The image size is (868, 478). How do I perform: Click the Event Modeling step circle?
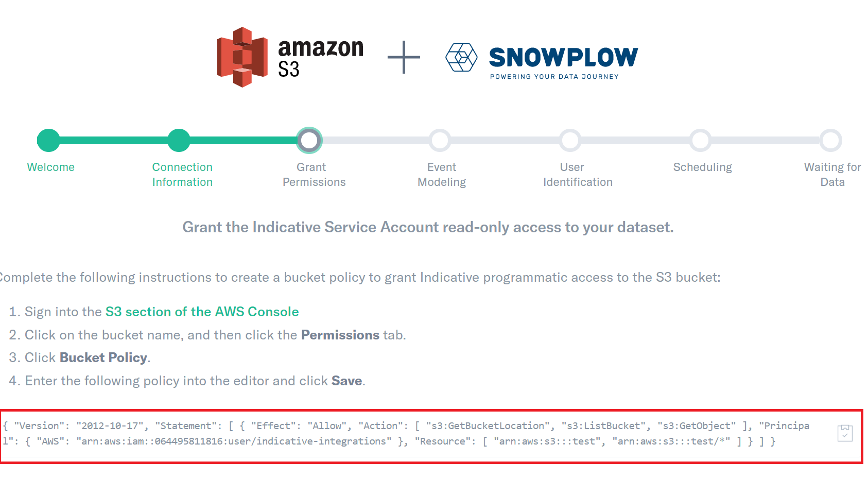[x=440, y=140]
